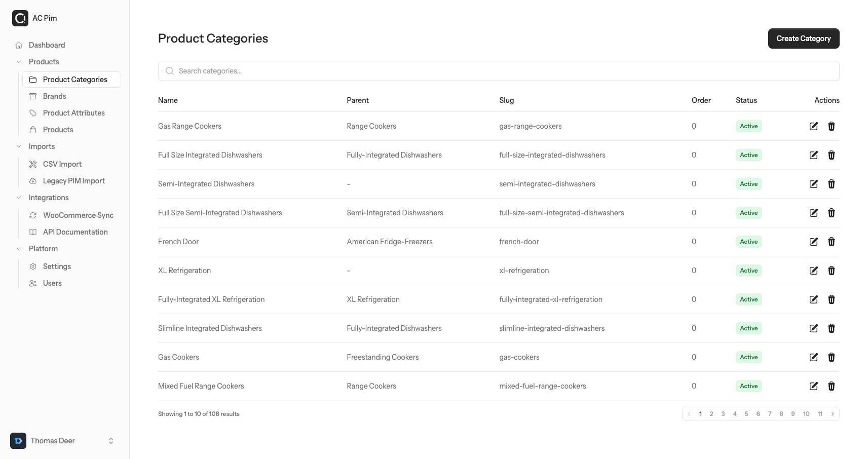Image resolution: width=868 pixels, height=459 pixels.
Task: Click the Search categories input field
Action: click(499, 71)
